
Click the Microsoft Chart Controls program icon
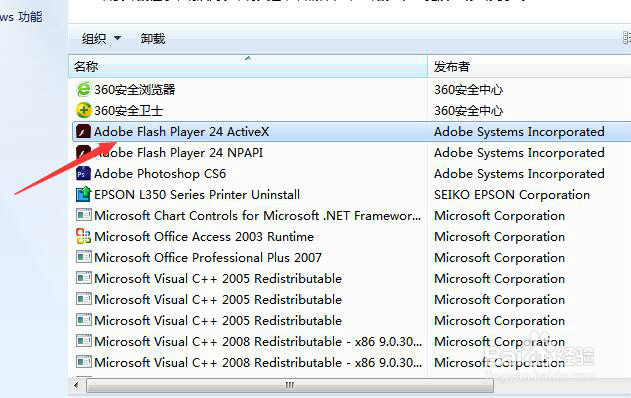84,215
